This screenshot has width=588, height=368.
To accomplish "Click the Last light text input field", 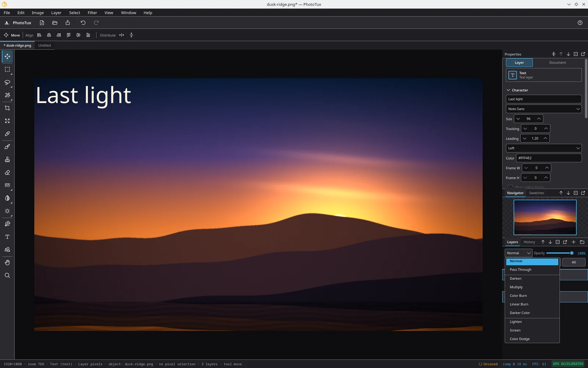I will point(544,99).
